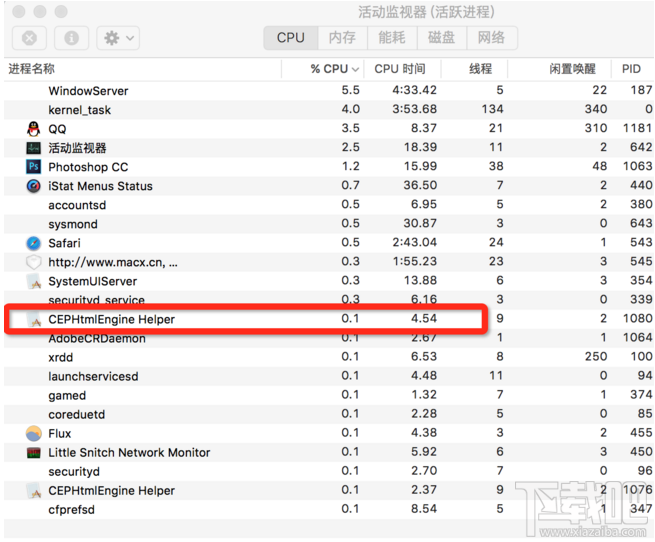Select the accountsd process row
This screenshot has width=655, height=542.
tap(328, 205)
